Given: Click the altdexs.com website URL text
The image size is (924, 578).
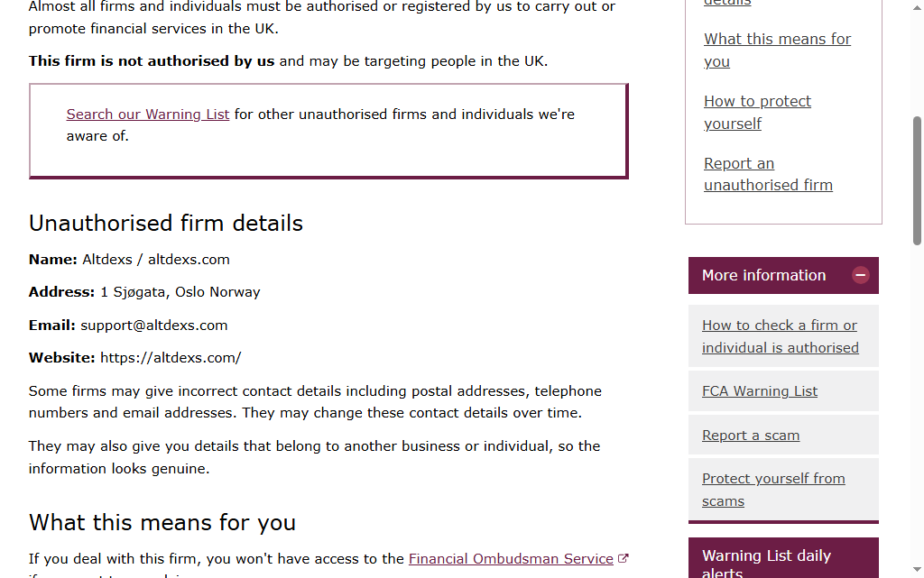Looking at the screenshot, I should [171, 358].
